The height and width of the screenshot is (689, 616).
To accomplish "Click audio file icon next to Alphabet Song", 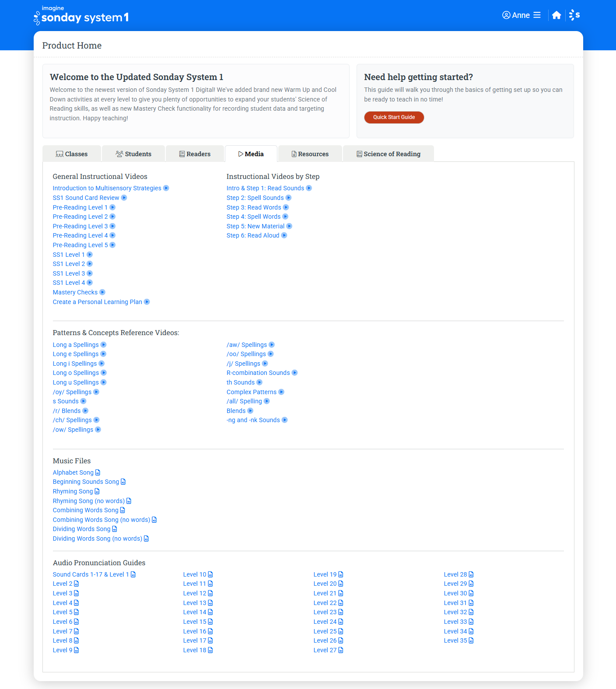I will click(98, 472).
